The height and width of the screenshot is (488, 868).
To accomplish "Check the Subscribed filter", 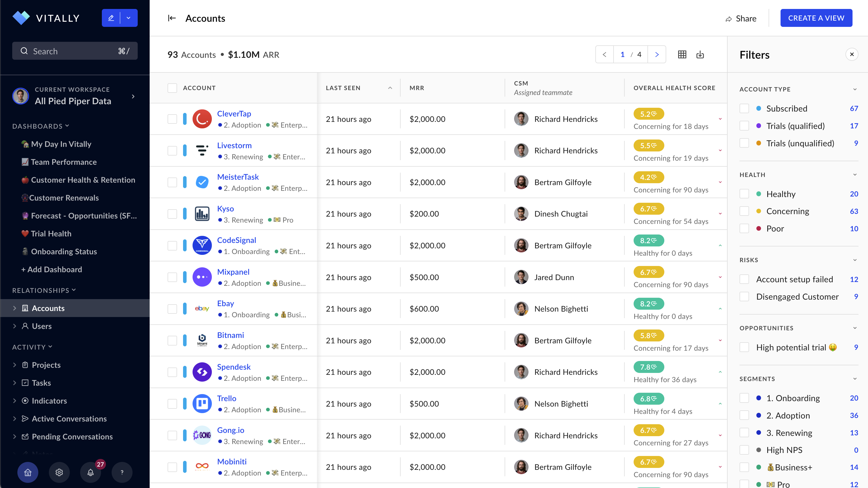I will [x=744, y=109].
